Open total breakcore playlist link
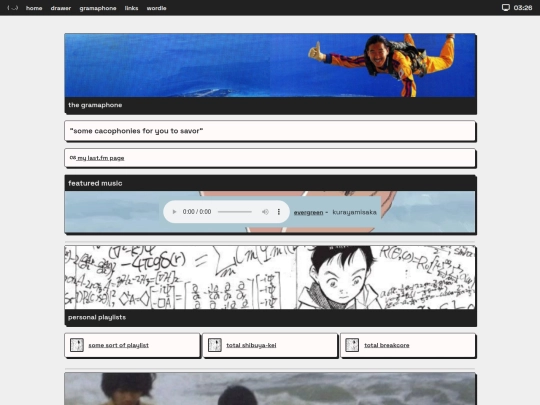 click(x=387, y=345)
